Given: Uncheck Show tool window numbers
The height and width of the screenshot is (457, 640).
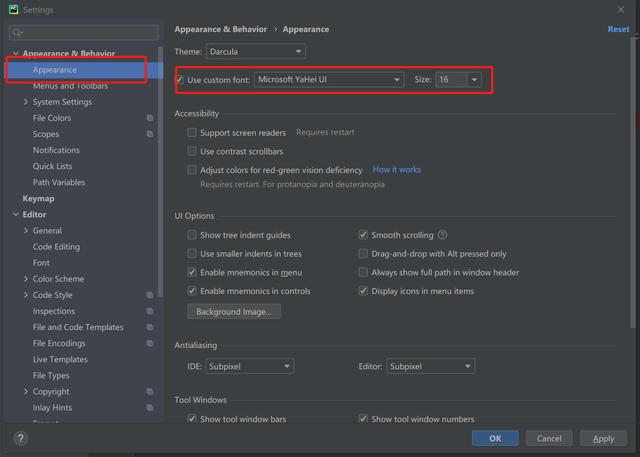Looking at the screenshot, I should (x=363, y=419).
